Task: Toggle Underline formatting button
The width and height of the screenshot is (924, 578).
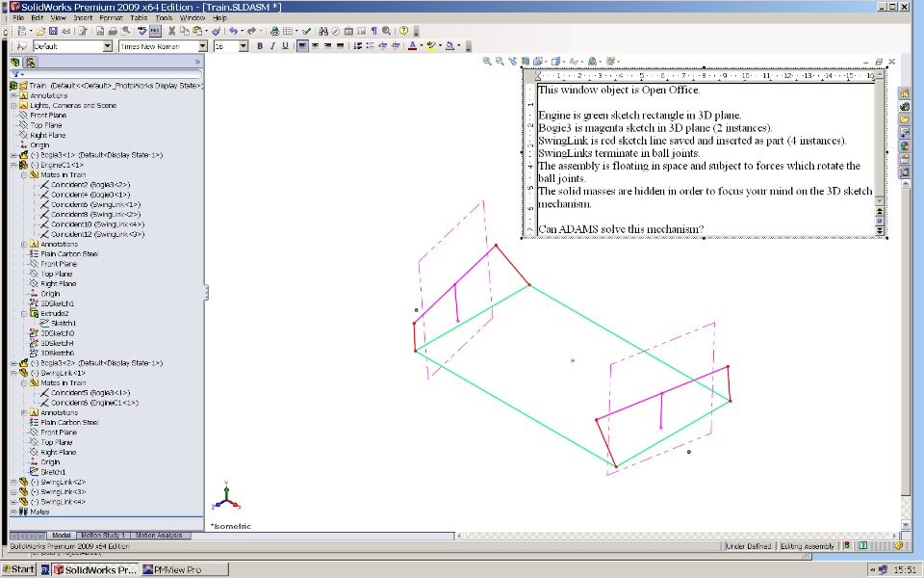Action: tap(285, 46)
